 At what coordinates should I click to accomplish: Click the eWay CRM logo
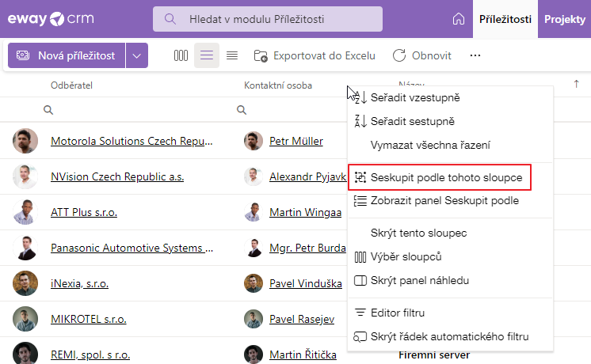pos(51,18)
